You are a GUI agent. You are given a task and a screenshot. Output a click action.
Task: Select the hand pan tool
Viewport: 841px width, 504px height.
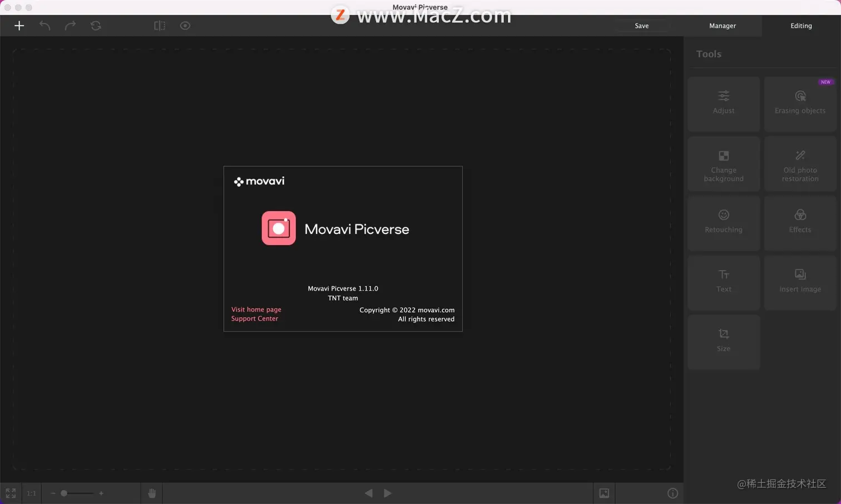click(x=152, y=493)
